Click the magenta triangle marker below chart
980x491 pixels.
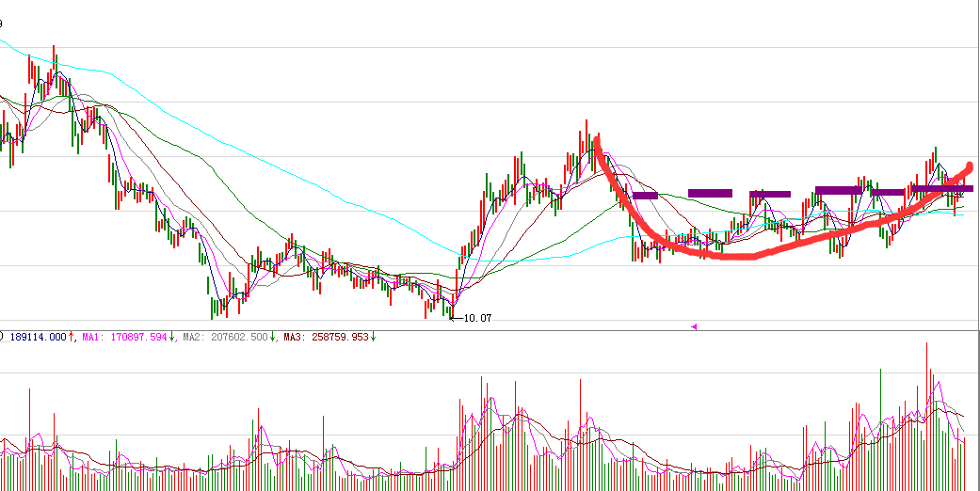(693, 326)
